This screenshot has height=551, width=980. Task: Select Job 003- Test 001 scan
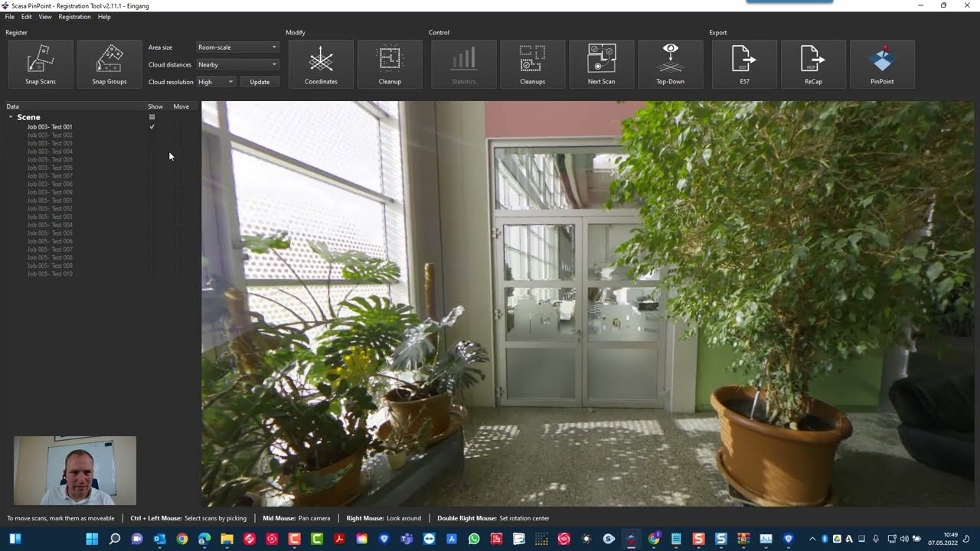[x=50, y=127]
